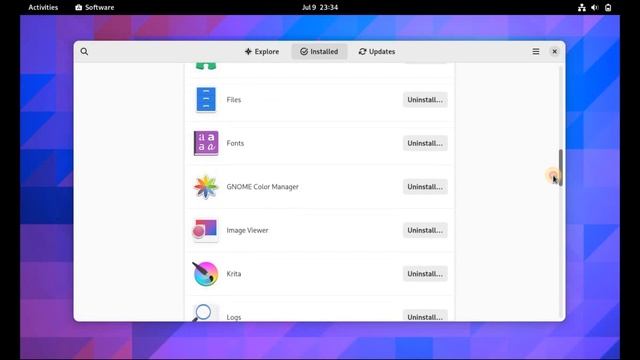
Task: Click the GNOME Color Manager icon
Action: click(x=206, y=187)
